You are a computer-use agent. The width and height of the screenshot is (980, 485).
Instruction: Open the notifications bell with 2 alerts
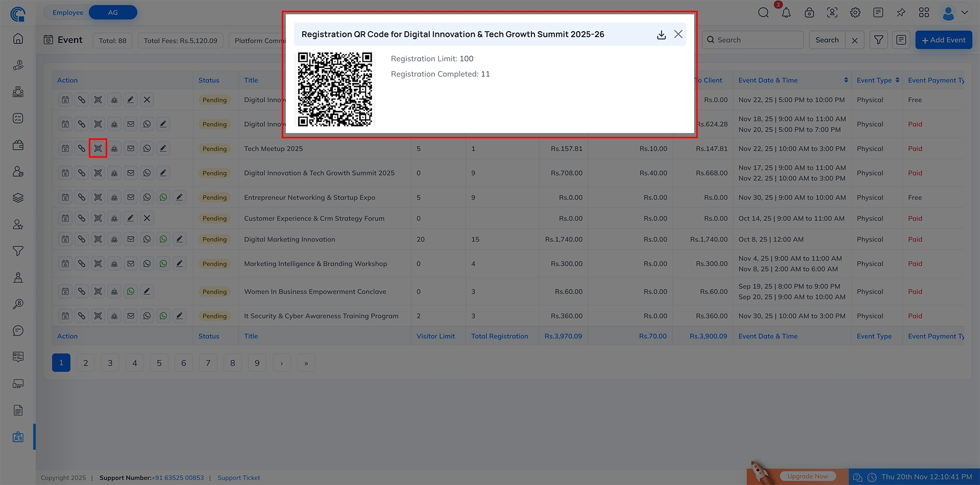[786, 12]
